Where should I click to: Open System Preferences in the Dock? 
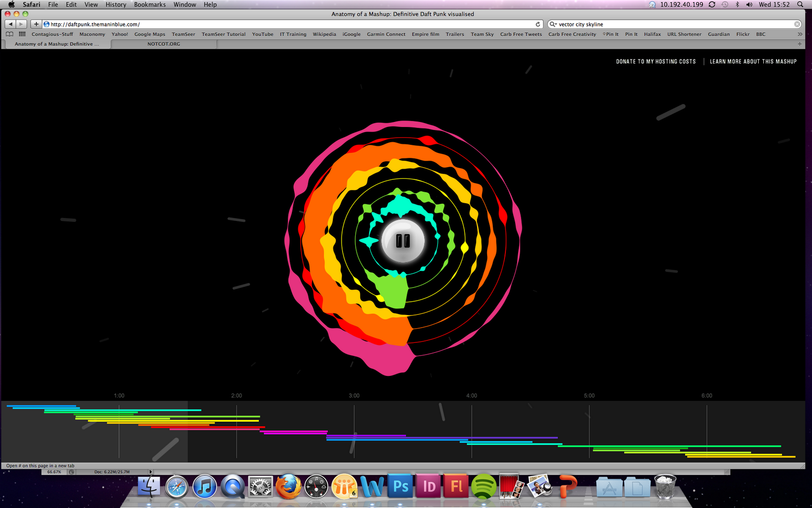260,487
